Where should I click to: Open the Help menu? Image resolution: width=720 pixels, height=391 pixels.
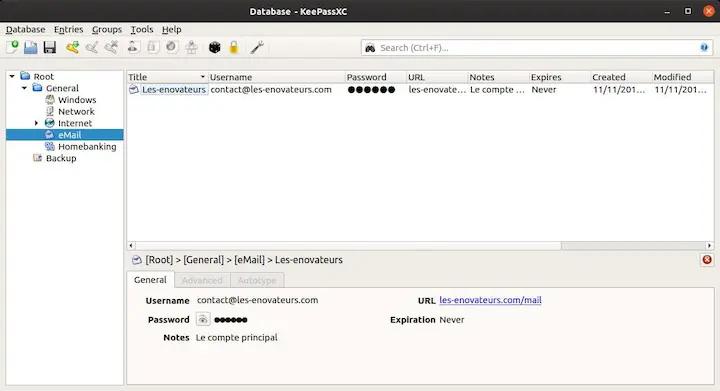click(172, 29)
